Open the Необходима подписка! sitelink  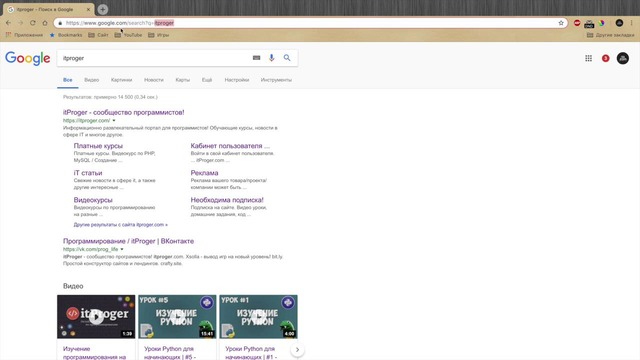coord(227,200)
